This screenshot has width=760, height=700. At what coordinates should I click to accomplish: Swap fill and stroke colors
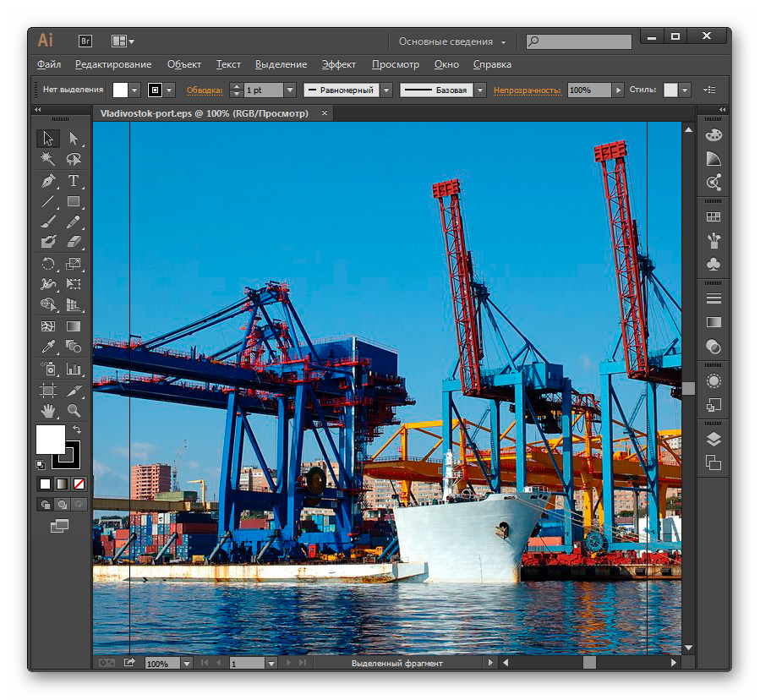pyautogui.click(x=77, y=430)
